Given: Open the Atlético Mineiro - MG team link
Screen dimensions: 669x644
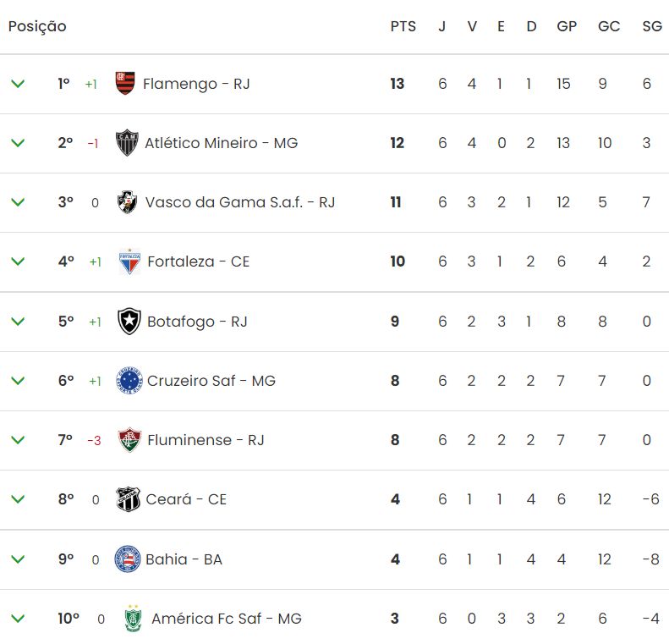Looking at the screenshot, I should (x=221, y=143).
